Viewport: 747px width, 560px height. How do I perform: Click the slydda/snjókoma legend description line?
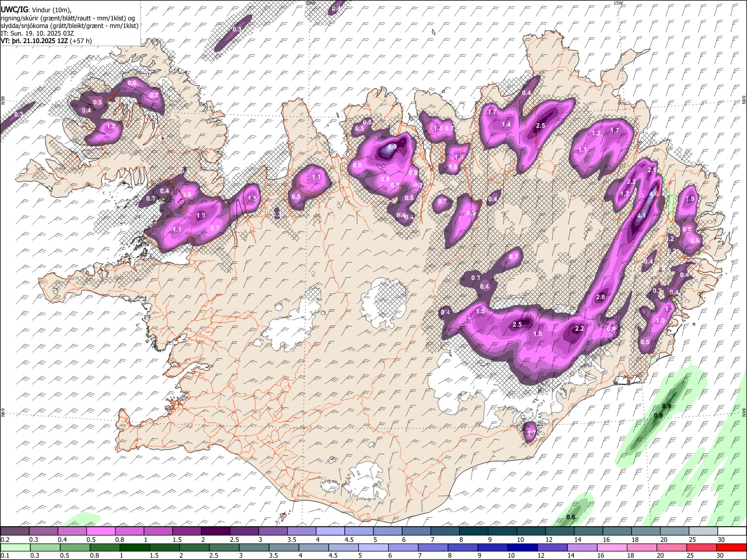coord(69,26)
